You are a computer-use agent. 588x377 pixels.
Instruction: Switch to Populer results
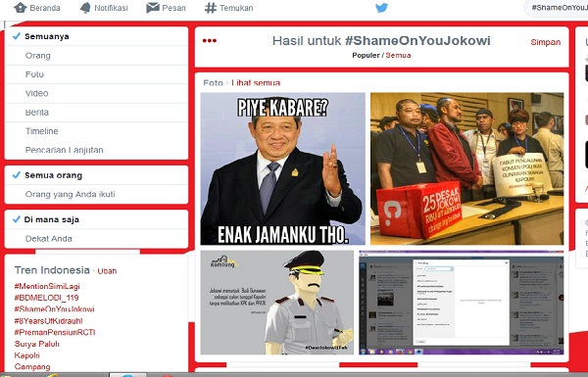(366, 55)
